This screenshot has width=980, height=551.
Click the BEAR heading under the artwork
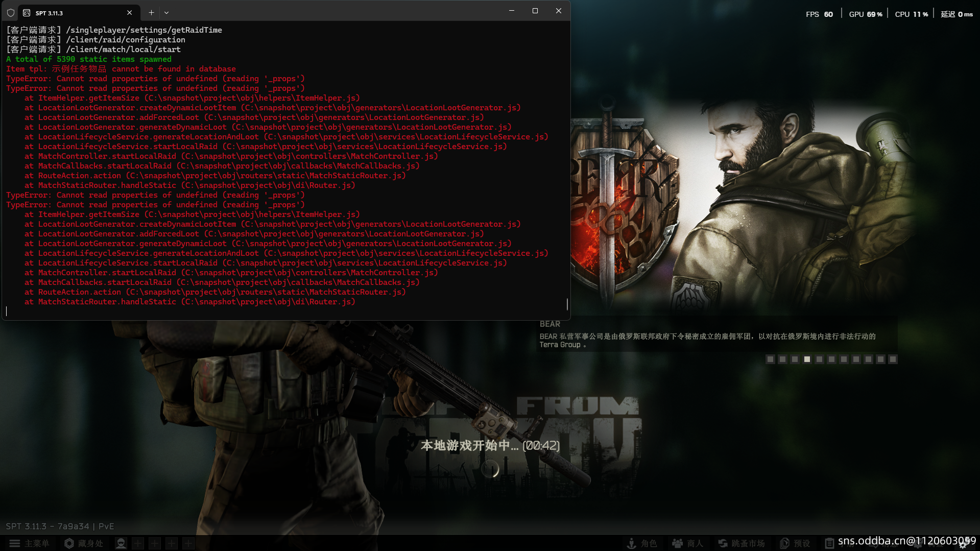click(x=550, y=324)
